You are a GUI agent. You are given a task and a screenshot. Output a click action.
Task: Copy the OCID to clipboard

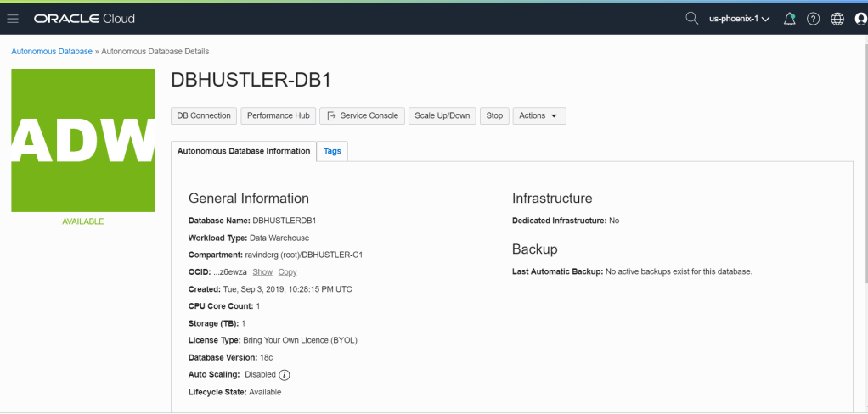[287, 271]
